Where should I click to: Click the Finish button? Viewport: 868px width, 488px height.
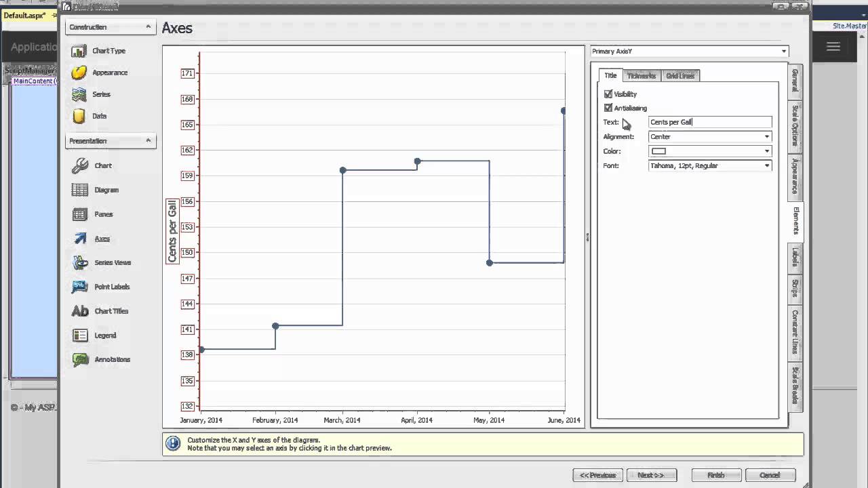click(716, 475)
